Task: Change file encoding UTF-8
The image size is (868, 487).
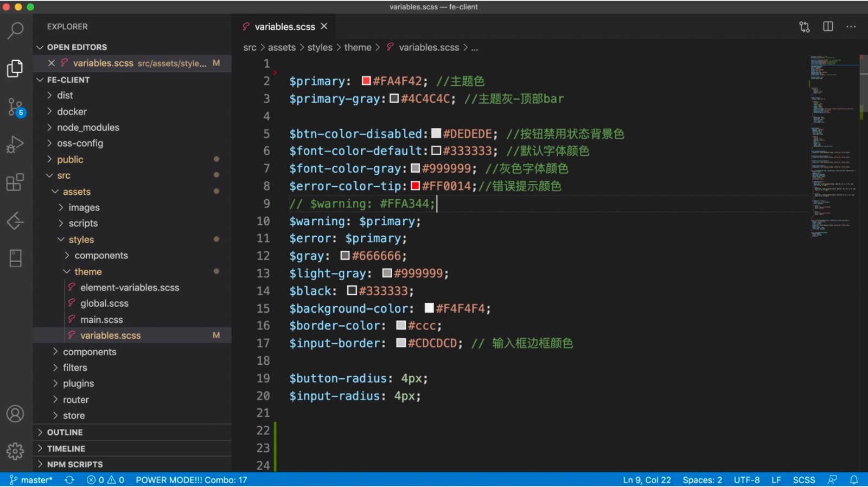Action: click(x=746, y=480)
